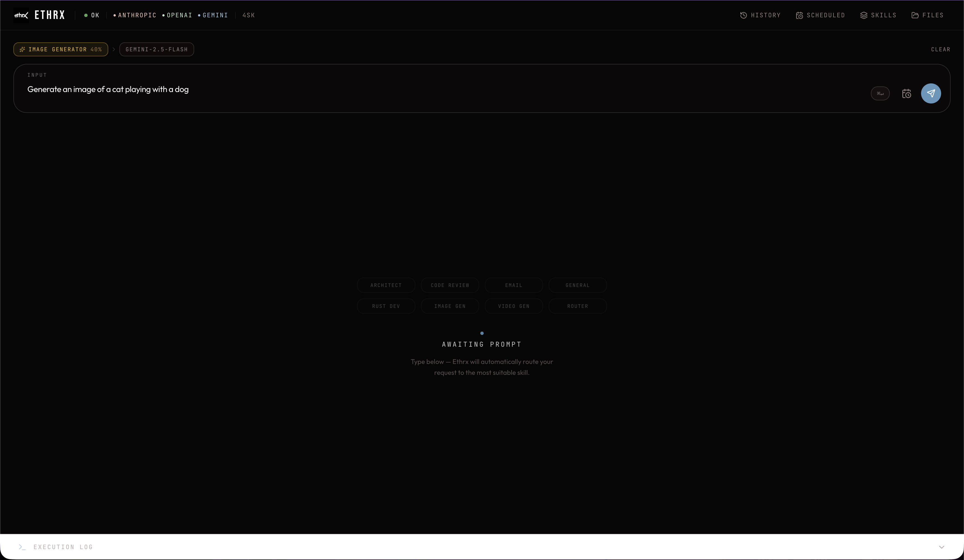Viewport: 964px width, 560px height.
Task: Click the gemini-2.5-flash model chip
Action: click(156, 49)
